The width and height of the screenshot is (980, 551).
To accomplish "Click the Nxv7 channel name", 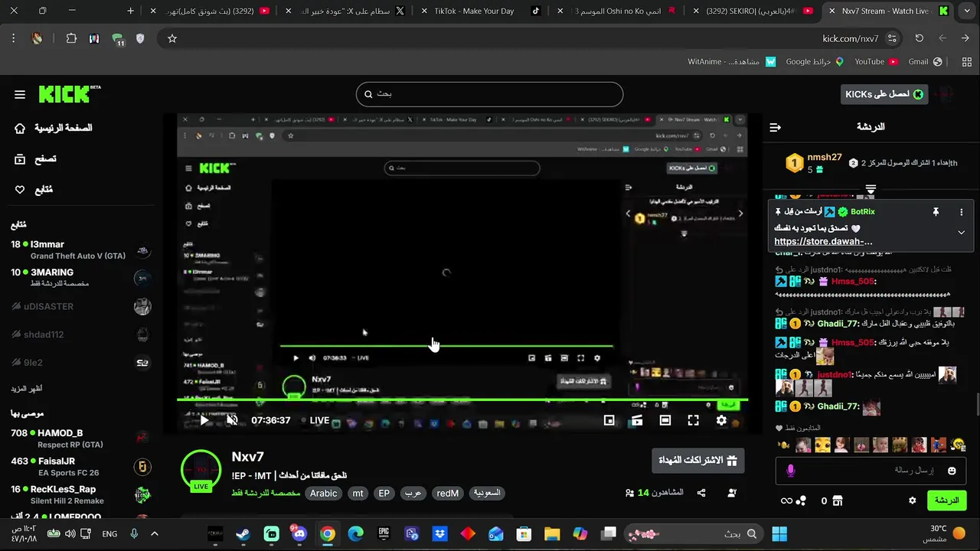I will (248, 457).
